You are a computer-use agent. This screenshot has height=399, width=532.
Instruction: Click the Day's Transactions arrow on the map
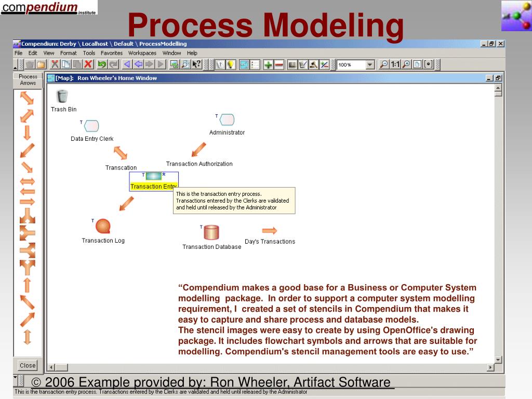pos(270,231)
